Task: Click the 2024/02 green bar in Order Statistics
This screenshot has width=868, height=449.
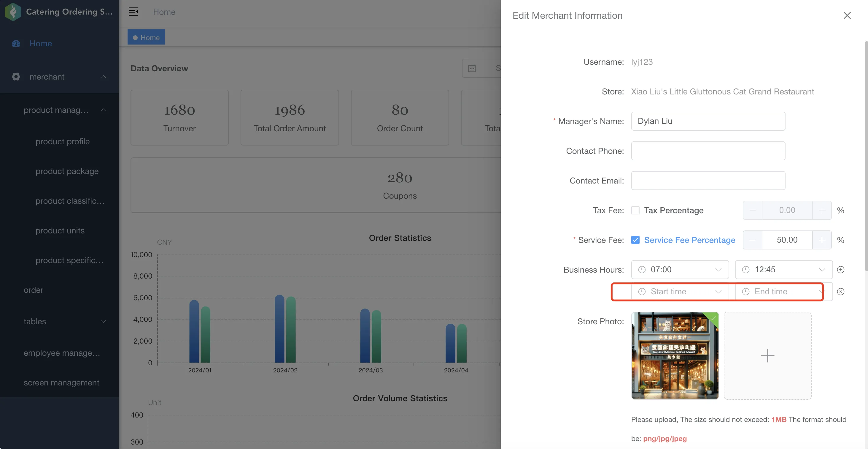Action: (291, 330)
